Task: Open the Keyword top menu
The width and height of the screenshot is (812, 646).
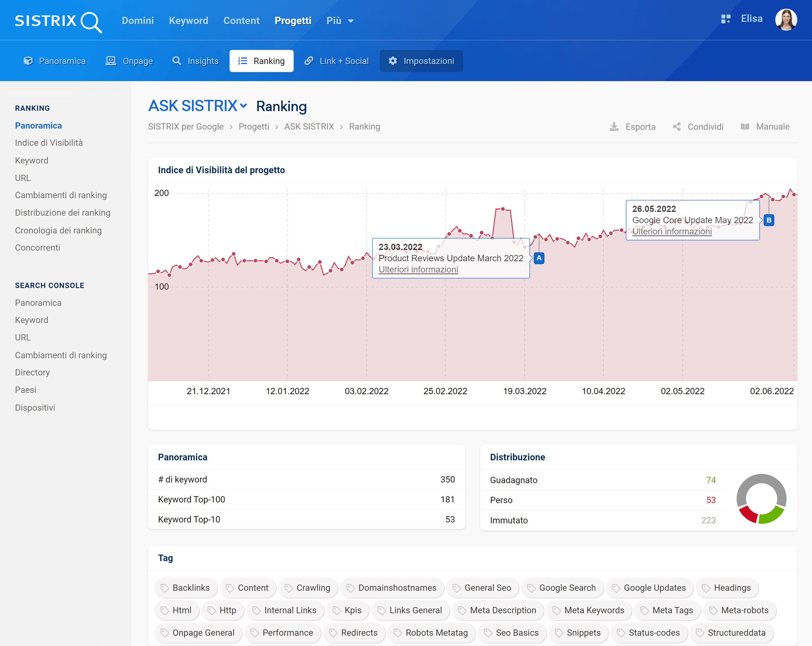Action: pyautogui.click(x=188, y=21)
